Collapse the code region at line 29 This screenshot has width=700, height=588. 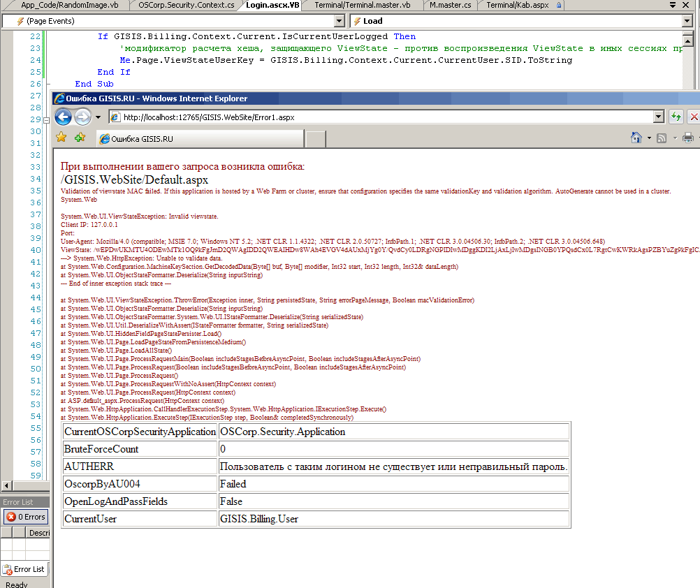(46, 120)
